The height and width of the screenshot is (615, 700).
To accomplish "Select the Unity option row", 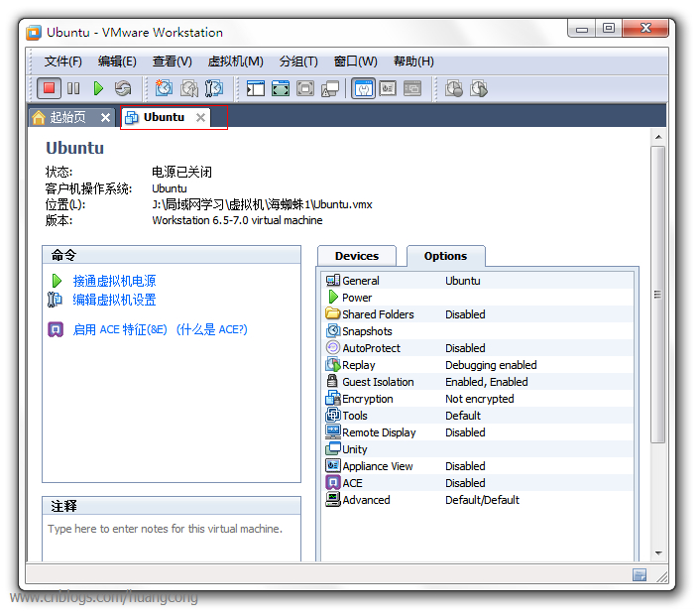I will click(x=479, y=449).
